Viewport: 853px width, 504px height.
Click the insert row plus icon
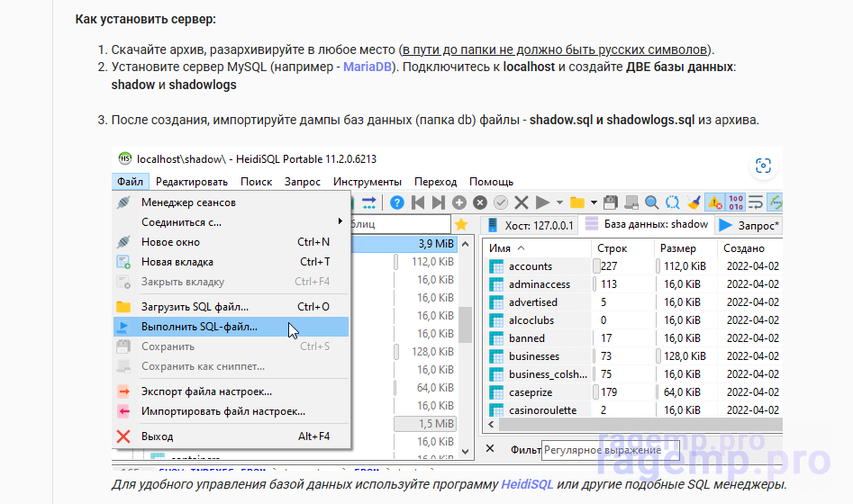point(459,202)
